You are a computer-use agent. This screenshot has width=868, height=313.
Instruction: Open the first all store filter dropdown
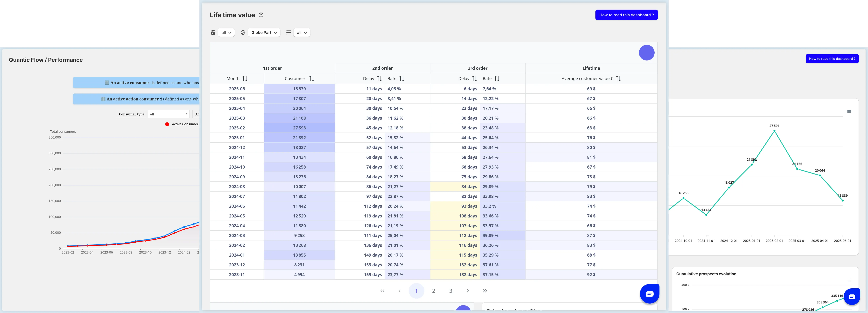pos(226,33)
